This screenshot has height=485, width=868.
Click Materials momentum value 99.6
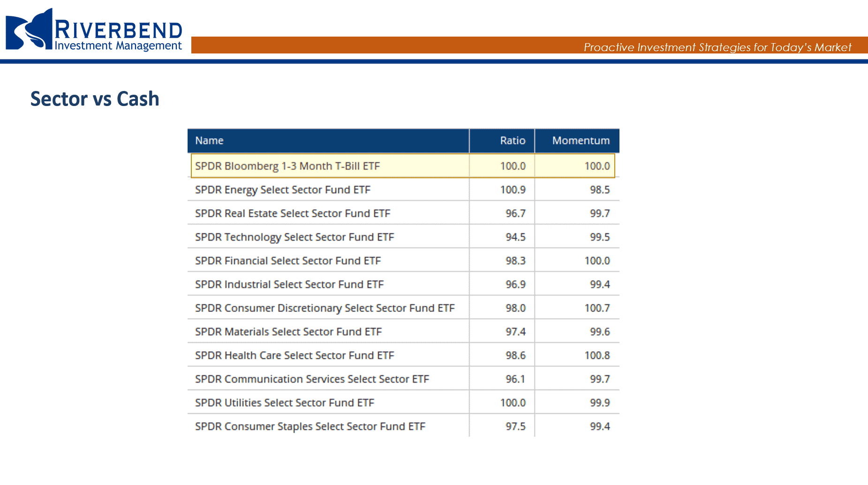[x=600, y=332]
